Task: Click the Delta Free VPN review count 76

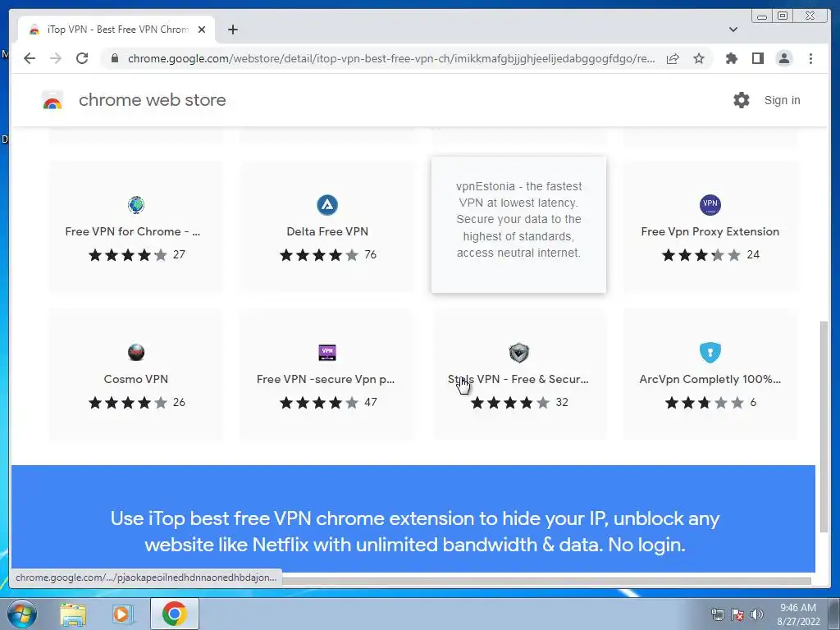Action: pyautogui.click(x=370, y=255)
